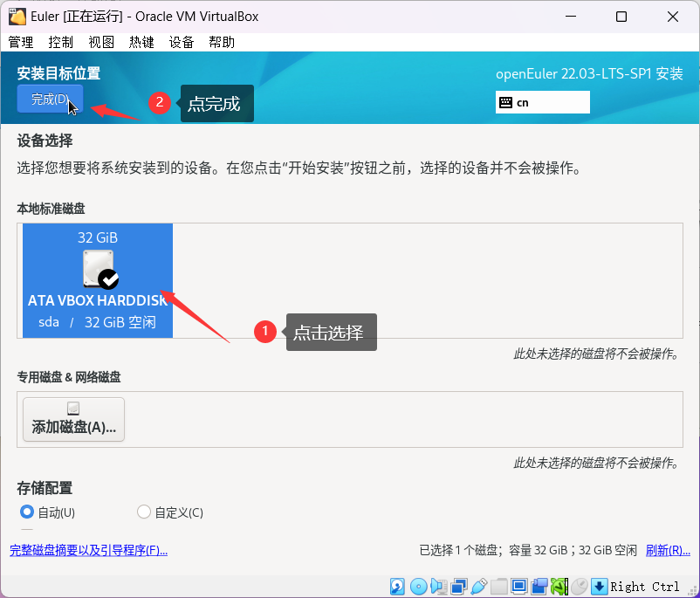Click the Right Ctrl host key label
700x598 pixels.
[x=645, y=587]
